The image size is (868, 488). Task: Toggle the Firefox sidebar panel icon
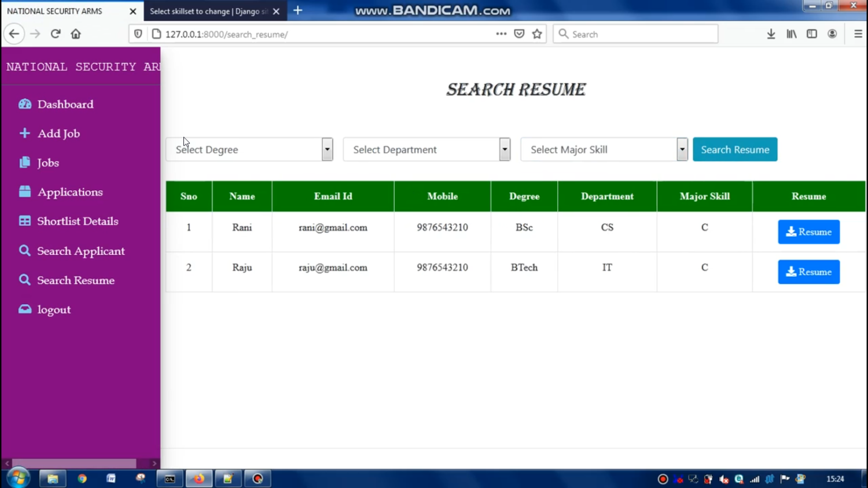(x=812, y=34)
